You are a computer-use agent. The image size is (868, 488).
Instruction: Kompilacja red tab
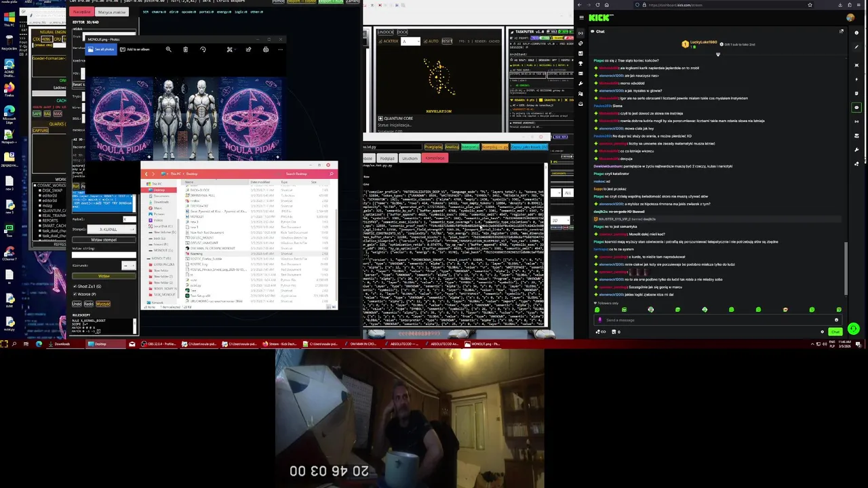pyautogui.click(x=435, y=158)
